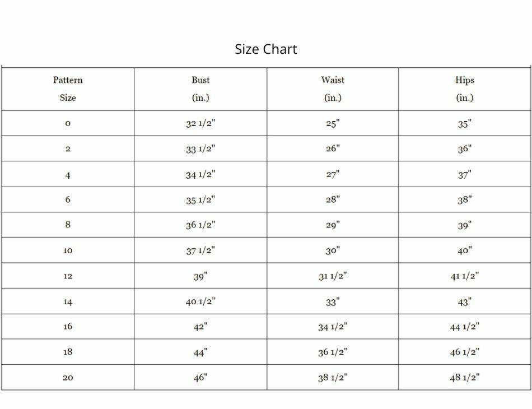This screenshot has width=532, height=409.
Task: Click the Size Chart title
Action: tap(265, 49)
